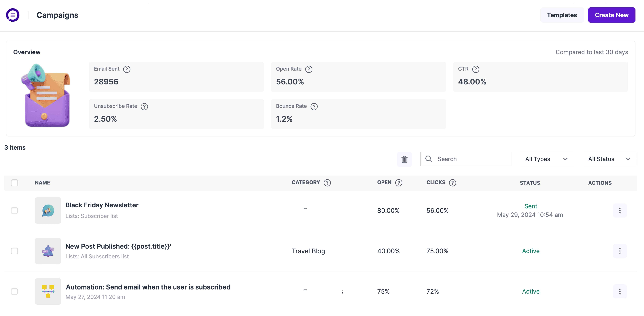Open the Email Sent help tooltip icon

127,69
